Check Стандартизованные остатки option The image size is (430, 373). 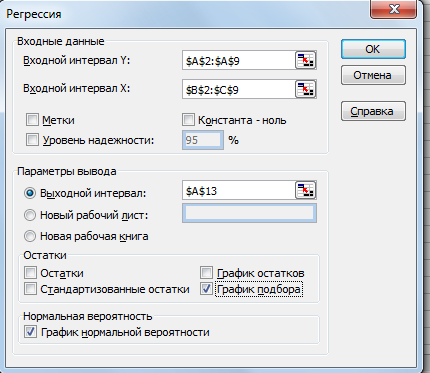30,289
